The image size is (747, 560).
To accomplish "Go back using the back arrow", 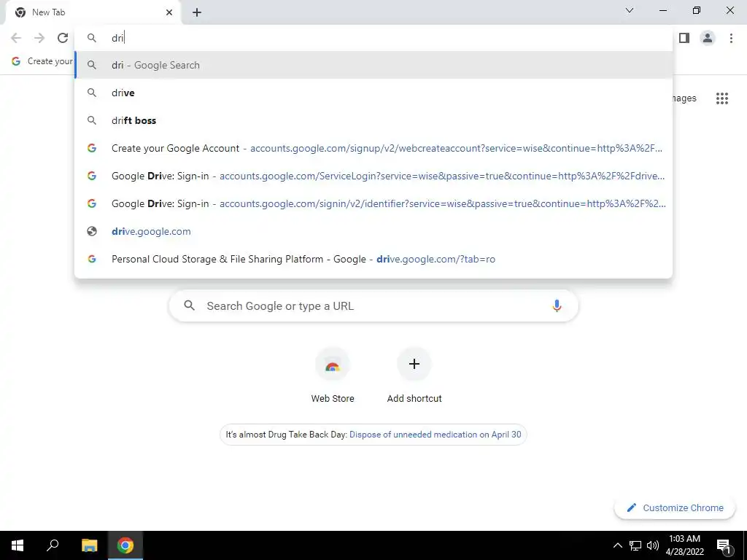I will 16,38.
